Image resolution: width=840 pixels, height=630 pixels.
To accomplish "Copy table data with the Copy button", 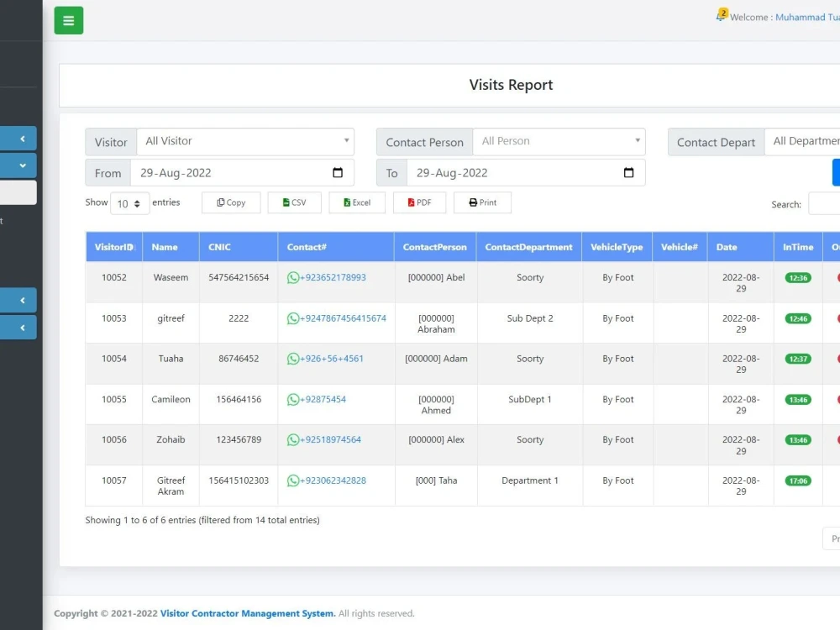I will 230,202.
